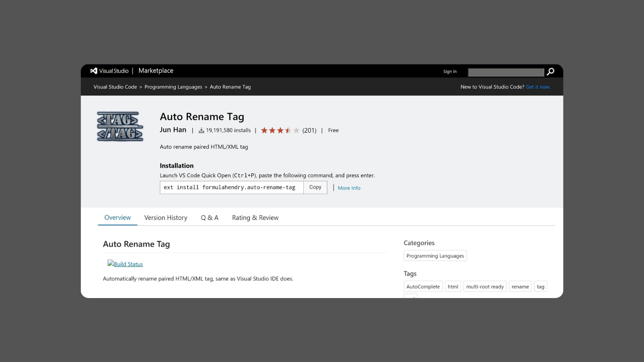Click the installs download icon
The width and height of the screenshot is (644, 362).
(x=201, y=130)
